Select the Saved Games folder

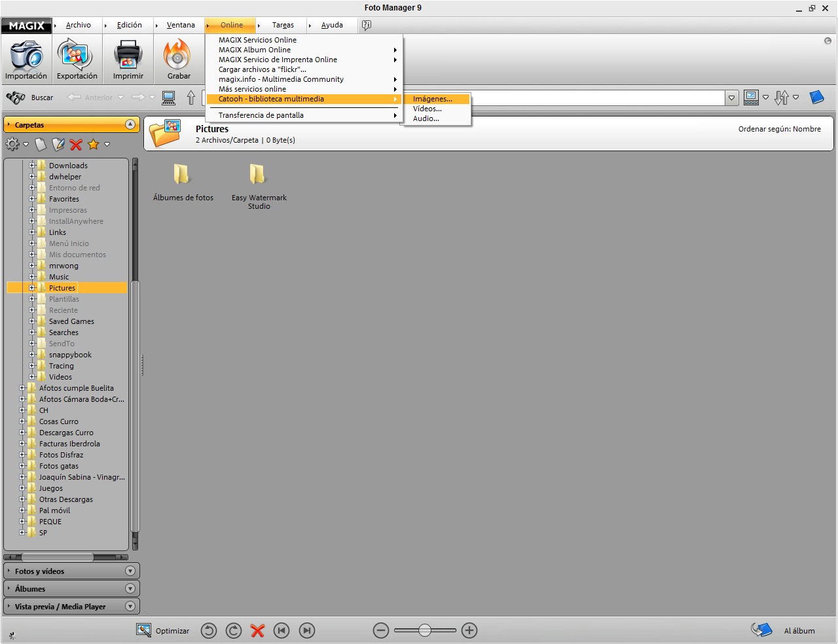(71, 321)
